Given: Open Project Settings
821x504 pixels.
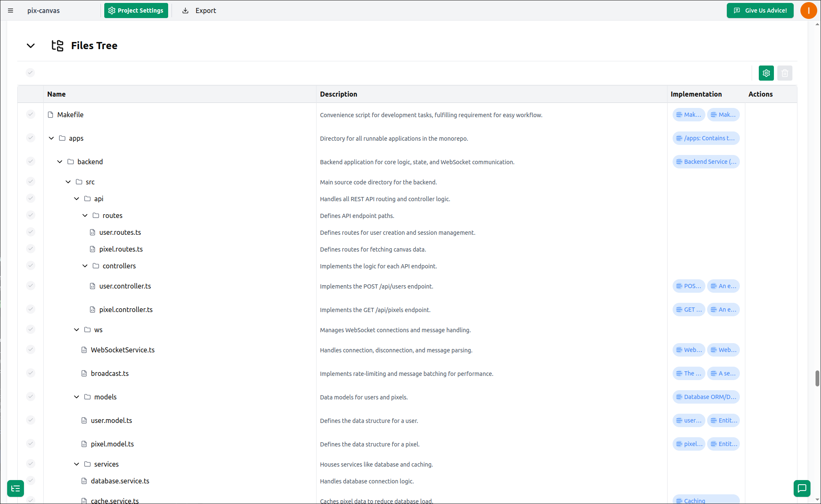Looking at the screenshot, I should [x=136, y=10].
